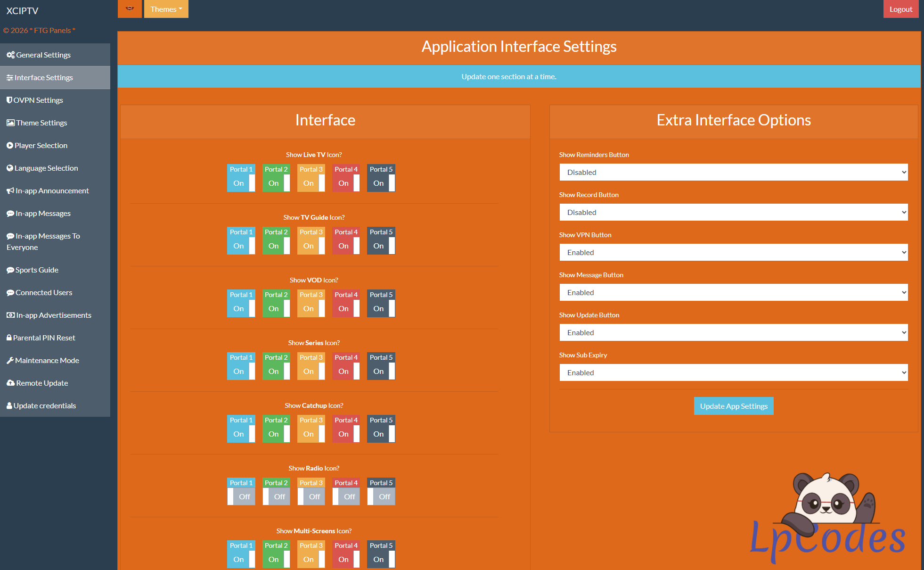Click the play icon beside Player Selection
This screenshot has height=570, width=924.
pyautogui.click(x=10, y=146)
